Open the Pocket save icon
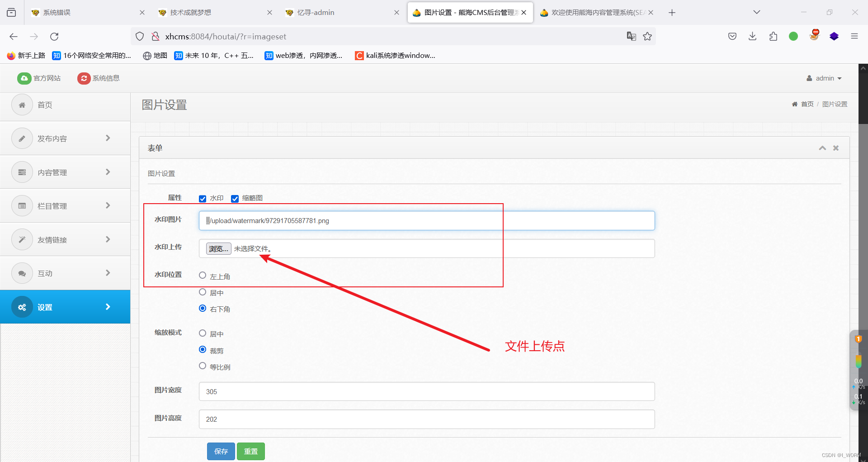868x462 pixels. 732,37
